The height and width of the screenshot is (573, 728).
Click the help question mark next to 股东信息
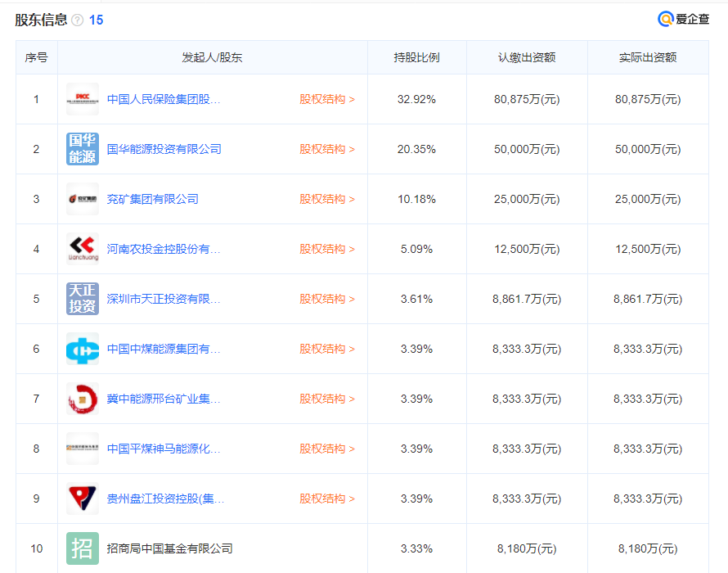click(x=78, y=20)
